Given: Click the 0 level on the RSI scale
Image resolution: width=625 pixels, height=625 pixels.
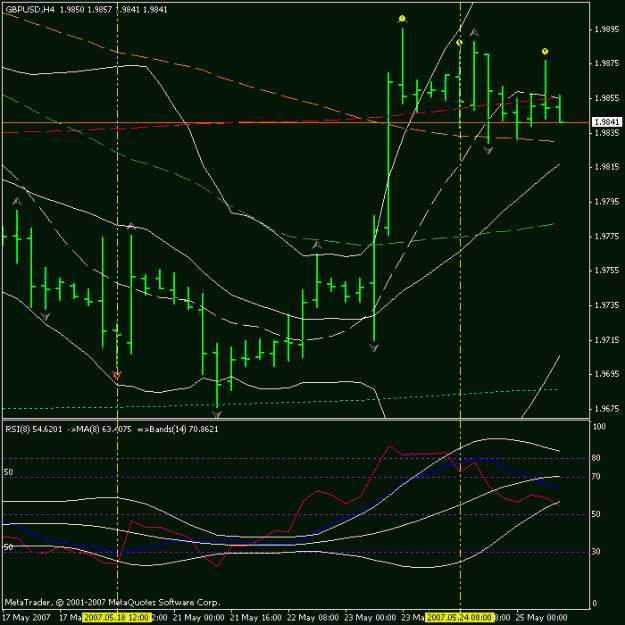Looking at the screenshot, I should (594, 603).
